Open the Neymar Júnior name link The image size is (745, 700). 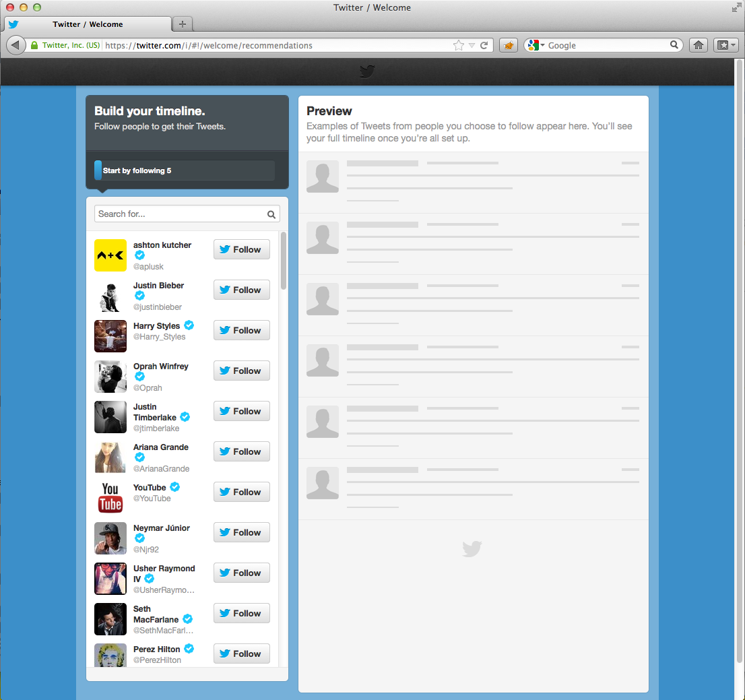pyautogui.click(x=162, y=528)
